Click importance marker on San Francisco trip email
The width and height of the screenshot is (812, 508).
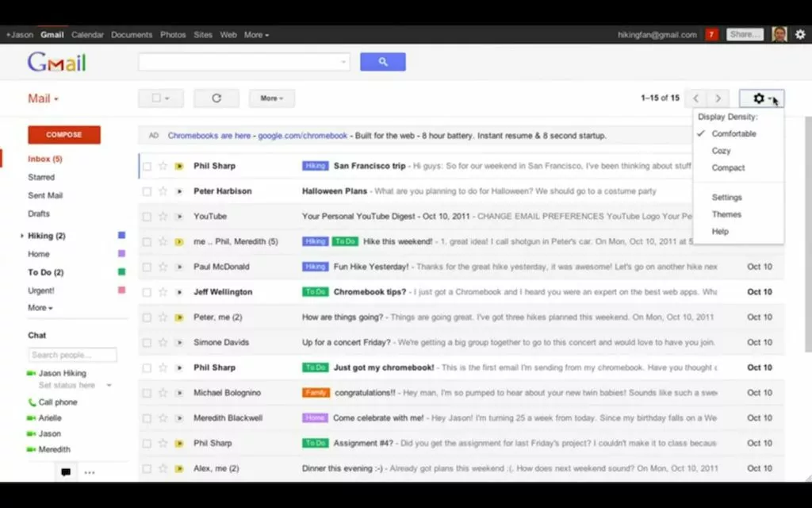click(x=179, y=166)
